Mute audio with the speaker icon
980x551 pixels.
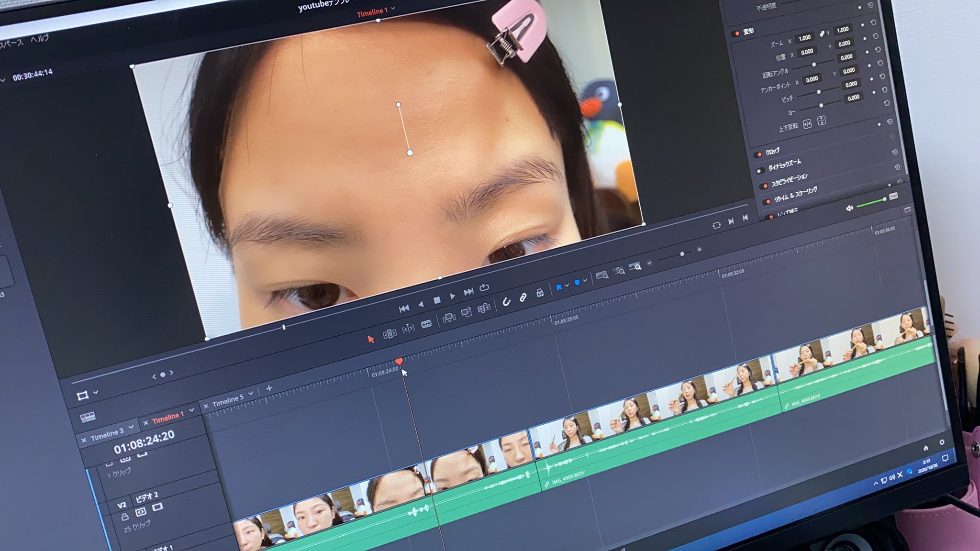click(x=849, y=208)
